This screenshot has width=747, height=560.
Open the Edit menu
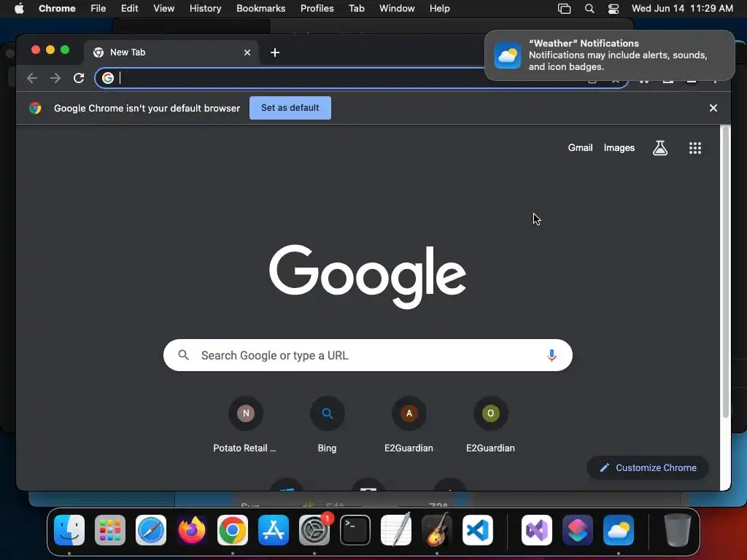coord(129,9)
